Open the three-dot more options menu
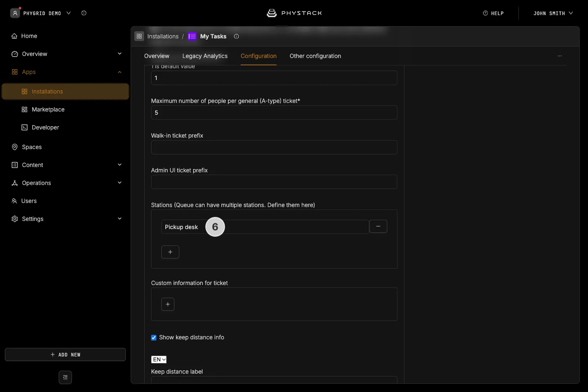 (x=560, y=56)
